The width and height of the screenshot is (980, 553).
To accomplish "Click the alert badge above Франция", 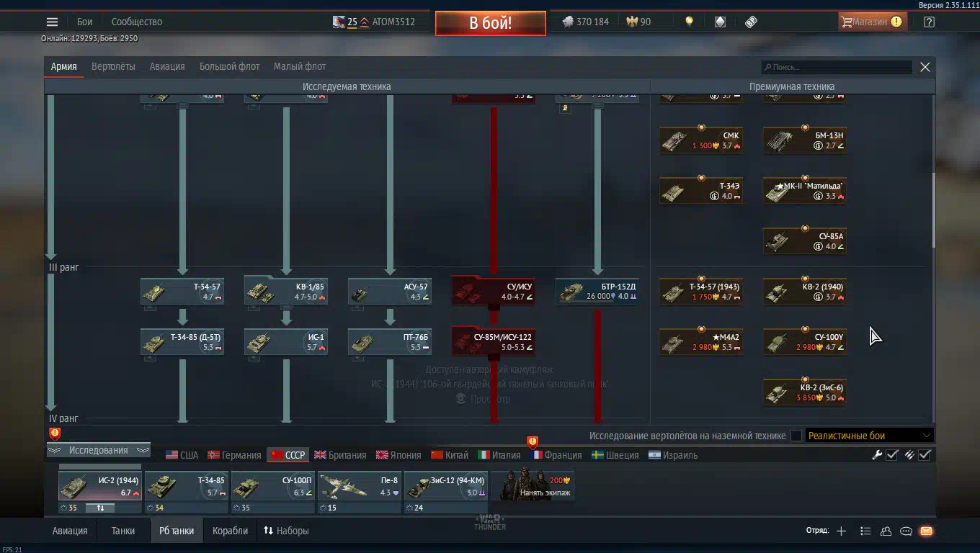I will pos(533,441).
